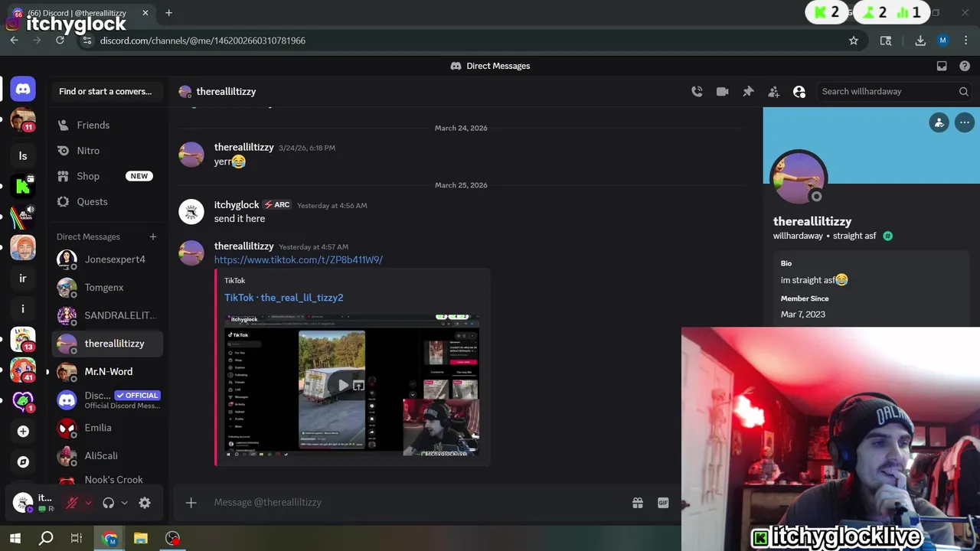Toggle the user profile side panel
The width and height of the screenshot is (980, 551).
(x=799, y=91)
